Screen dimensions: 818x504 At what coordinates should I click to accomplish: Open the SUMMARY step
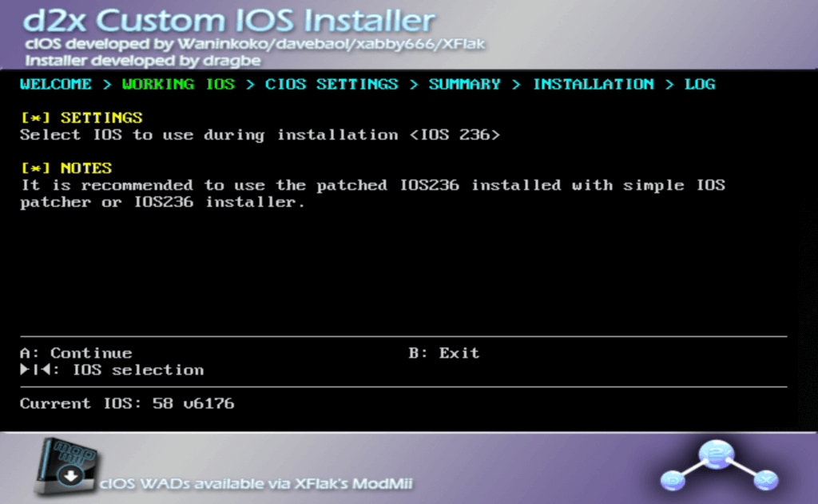point(464,85)
